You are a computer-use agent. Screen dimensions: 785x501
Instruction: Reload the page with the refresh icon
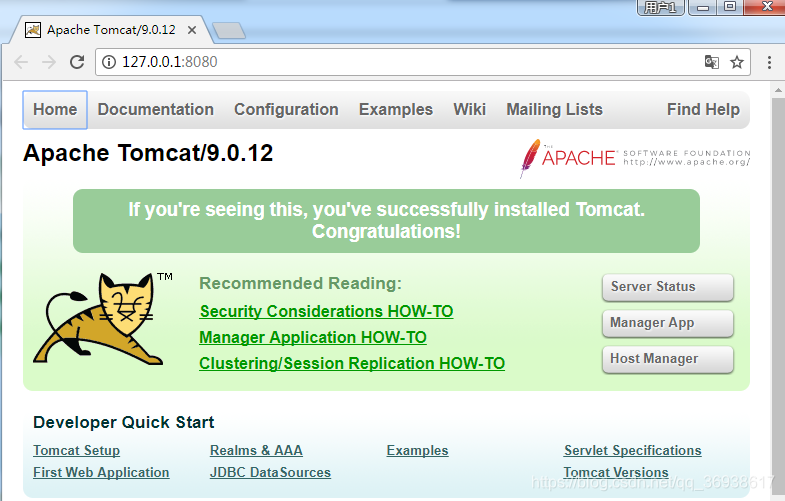click(x=77, y=62)
